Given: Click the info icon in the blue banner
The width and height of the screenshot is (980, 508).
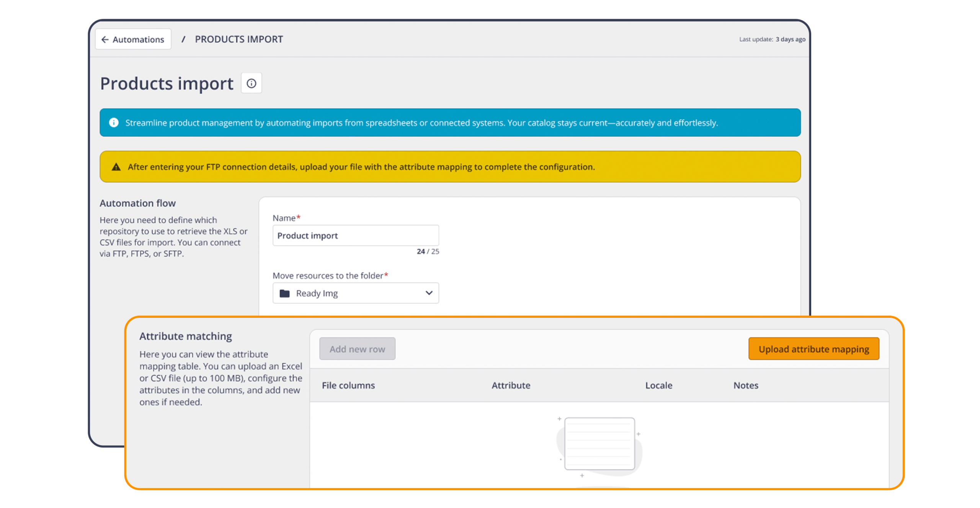Looking at the screenshot, I should [114, 123].
